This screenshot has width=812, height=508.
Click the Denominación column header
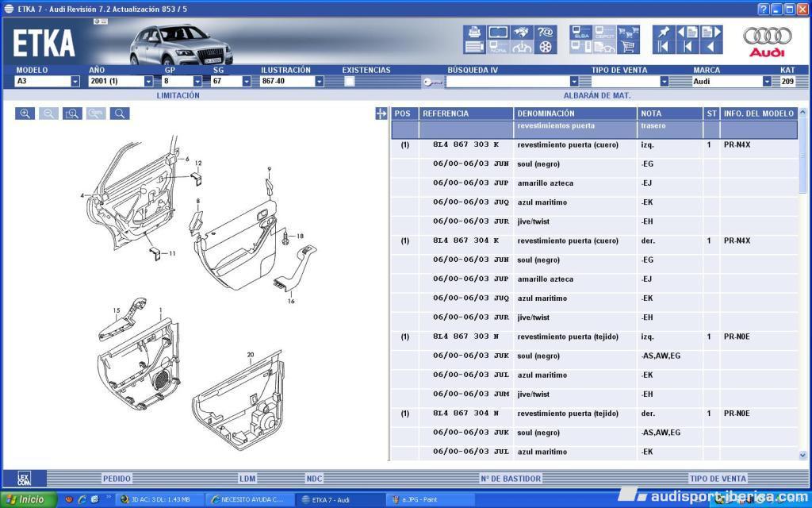point(576,114)
